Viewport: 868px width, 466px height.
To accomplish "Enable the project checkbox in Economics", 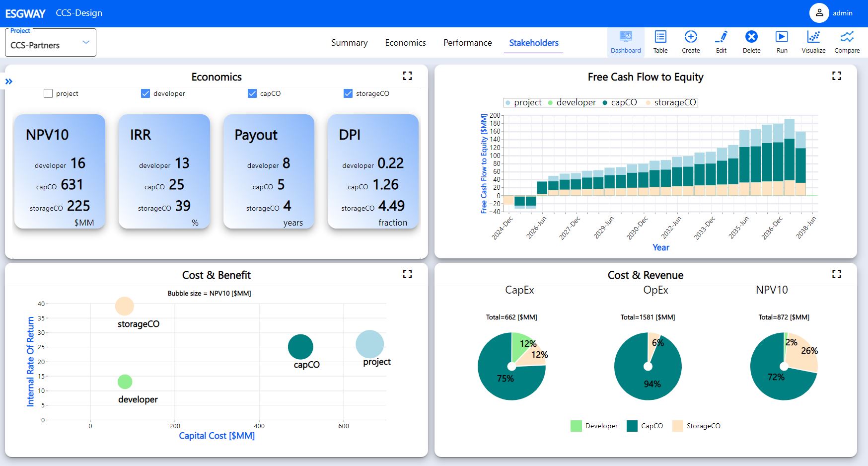I will click(48, 93).
